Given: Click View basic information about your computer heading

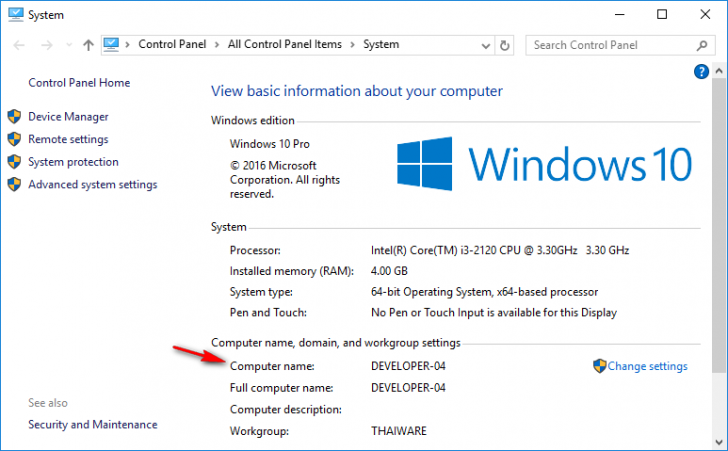Looking at the screenshot, I should [x=357, y=91].
